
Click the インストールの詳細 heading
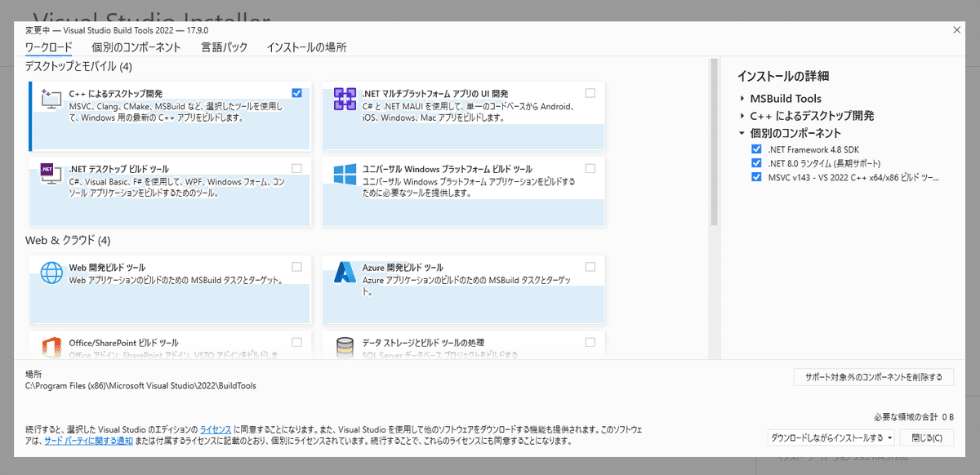pyautogui.click(x=783, y=76)
